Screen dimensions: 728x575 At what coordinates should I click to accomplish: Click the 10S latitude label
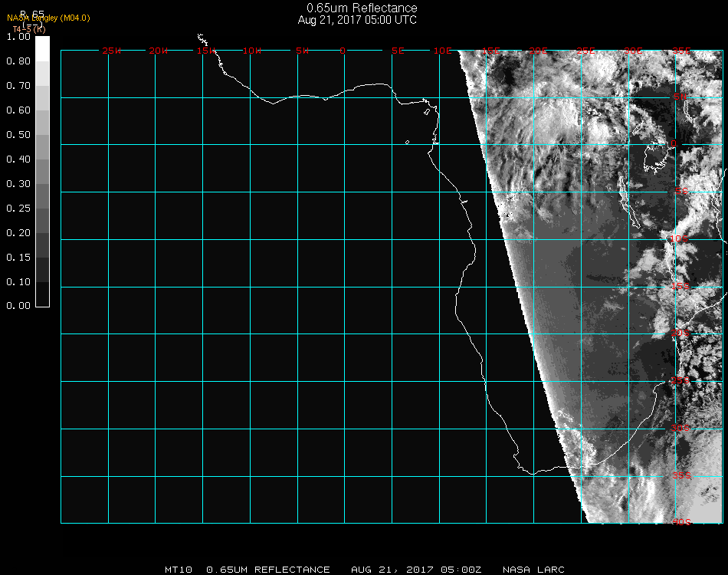coord(680,239)
